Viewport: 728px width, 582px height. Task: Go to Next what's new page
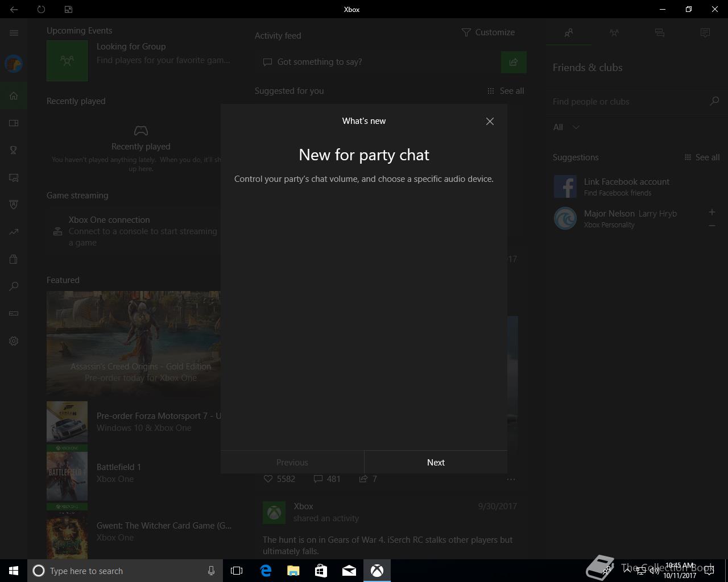(x=436, y=462)
